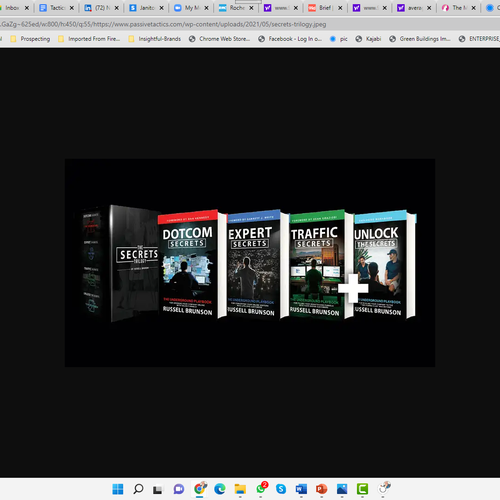This screenshot has height=500, width=500.
Task: Launch Microsoft Edge from taskbar
Action: pyautogui.click(x=220, y=489)
